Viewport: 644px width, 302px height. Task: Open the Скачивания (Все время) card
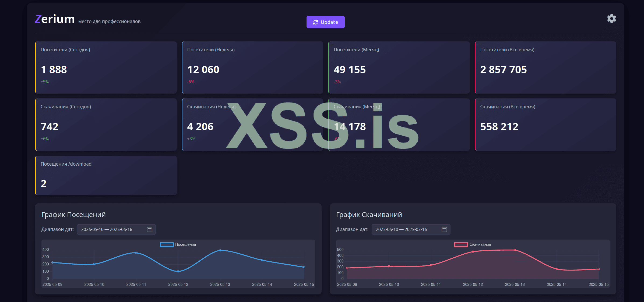pyautogui.click(x=545, y=124)
